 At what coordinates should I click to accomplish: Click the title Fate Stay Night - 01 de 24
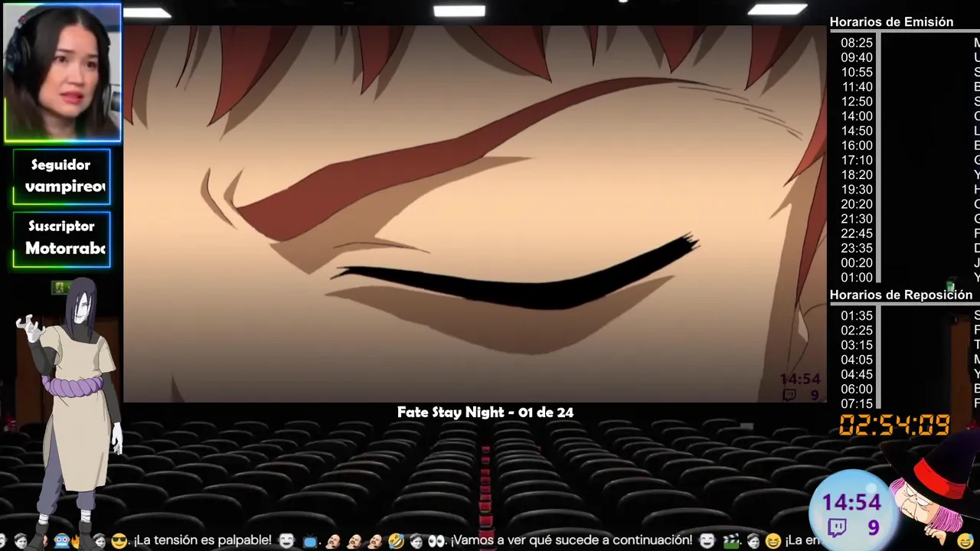485,412
